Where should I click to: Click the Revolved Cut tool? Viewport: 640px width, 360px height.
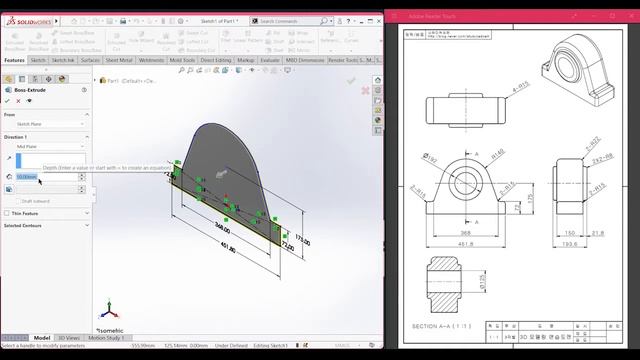(x=166, y=42)
